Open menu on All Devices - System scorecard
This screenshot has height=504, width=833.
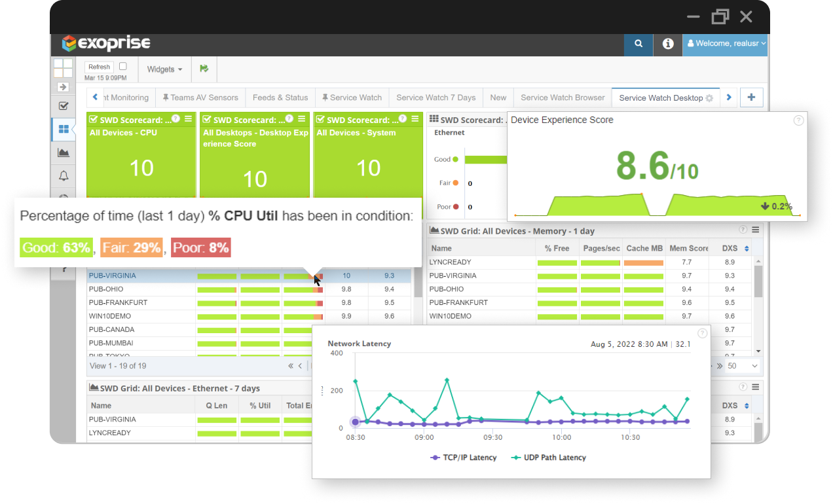point(415,119)
